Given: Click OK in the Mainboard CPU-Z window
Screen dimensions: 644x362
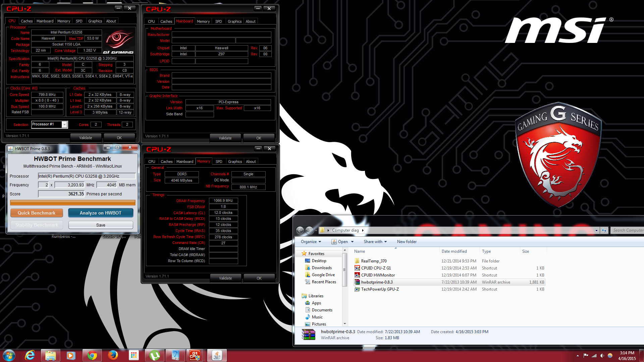Looking at the screenshot, I should pos(259,138).
